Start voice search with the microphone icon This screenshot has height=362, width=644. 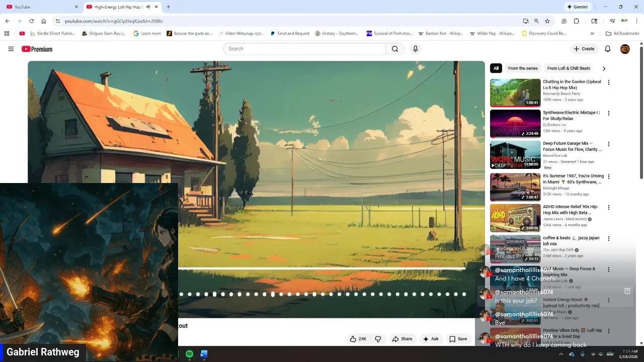(415, 49)
